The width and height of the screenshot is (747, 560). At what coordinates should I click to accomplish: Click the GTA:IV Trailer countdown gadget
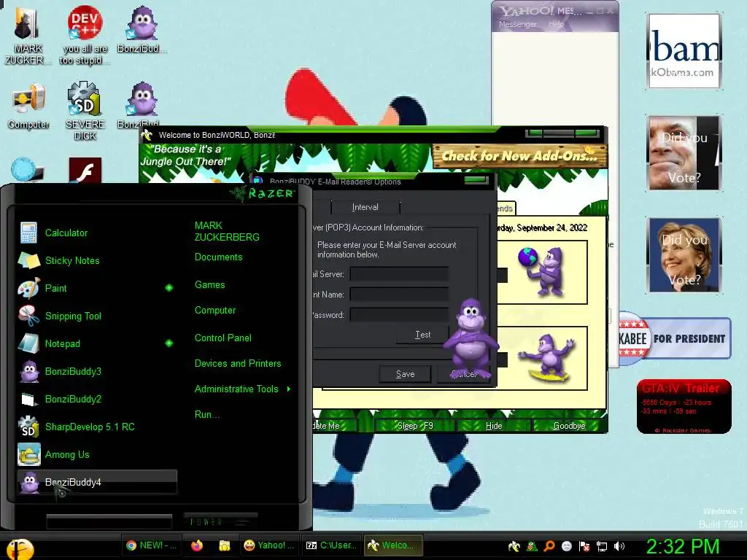pyautogui.click(x=684, y=406)
